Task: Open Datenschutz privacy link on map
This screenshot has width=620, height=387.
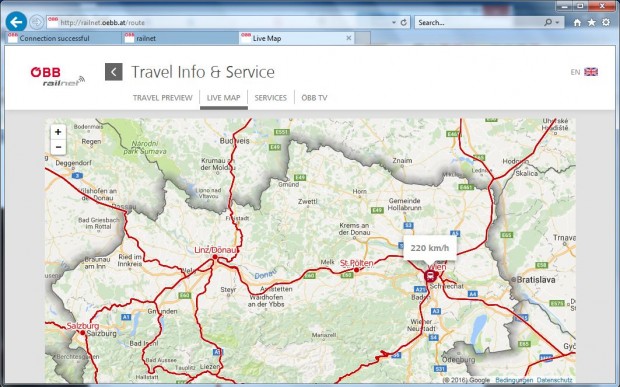Action: click(554, 380)
